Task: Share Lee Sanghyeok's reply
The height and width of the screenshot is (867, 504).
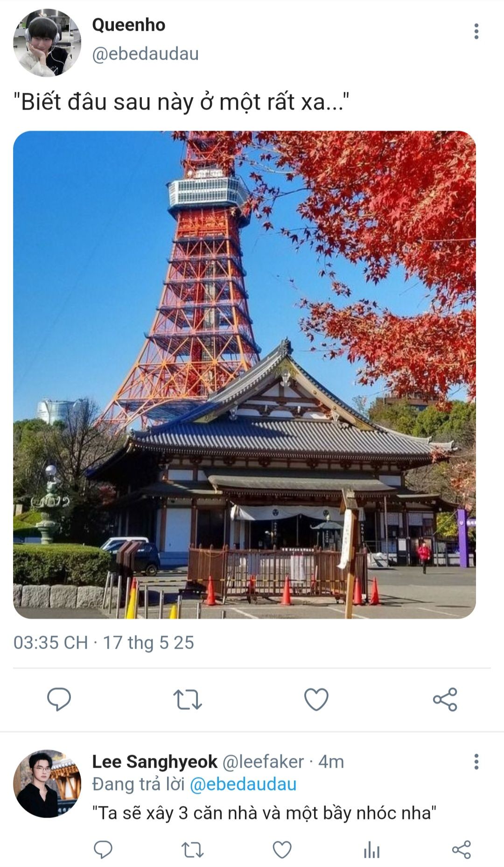Action: coord(462,850)
